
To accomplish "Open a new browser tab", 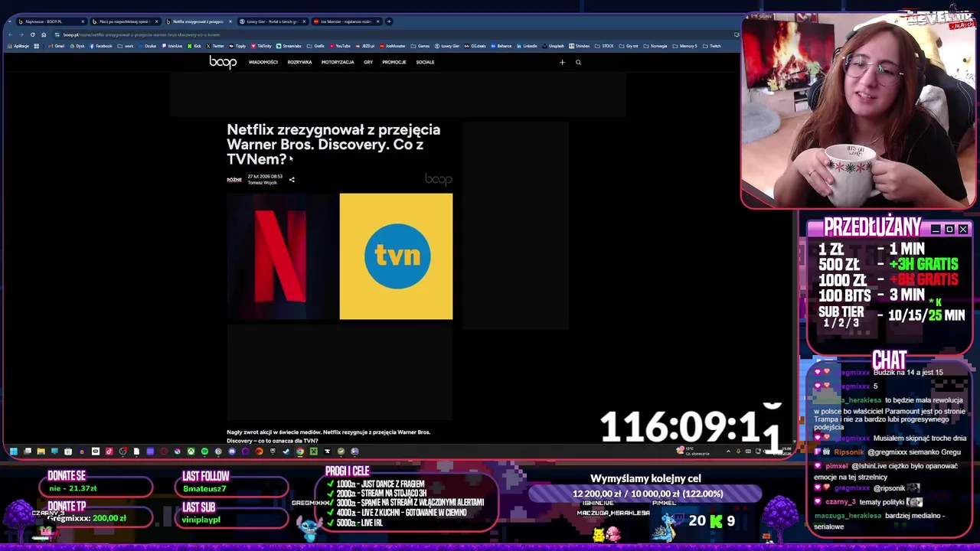I will coord(389,21).
